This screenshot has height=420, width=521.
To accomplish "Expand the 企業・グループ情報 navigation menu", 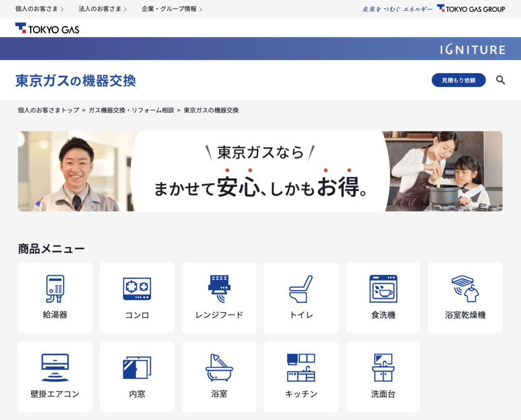I will 169,9.
